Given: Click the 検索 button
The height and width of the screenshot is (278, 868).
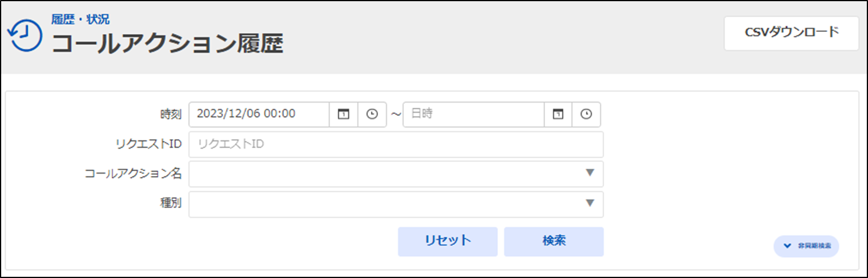Looking at the screenshot, I should [554, 241].
